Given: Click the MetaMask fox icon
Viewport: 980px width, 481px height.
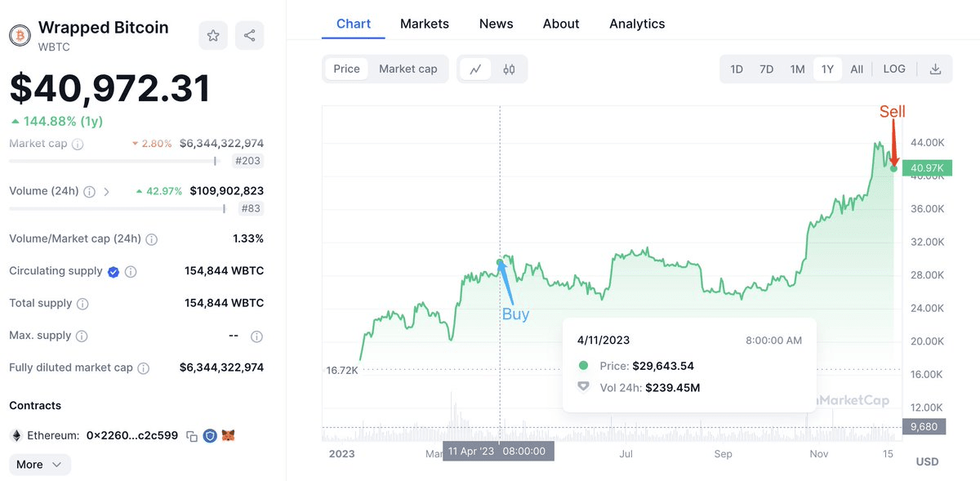Looking at the screenshot, I should click(230, 436).
